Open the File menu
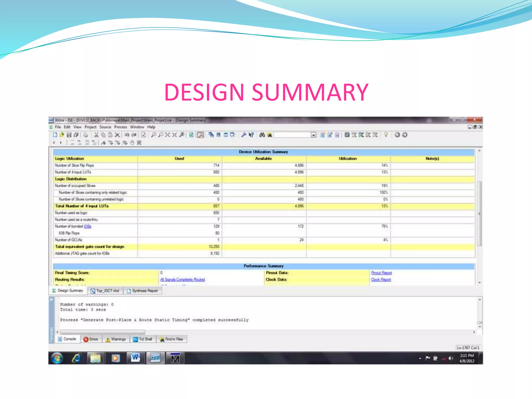Image resolution: width=532 pixels, height=399 pixels. pos(58,127)
